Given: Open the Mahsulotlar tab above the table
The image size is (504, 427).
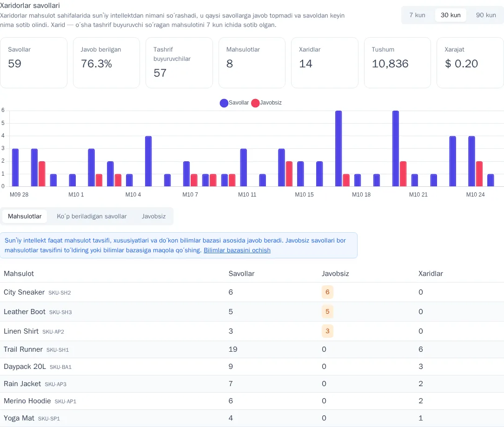Looking at the screenshot, I should pyautogui.click(x=25, y=216).
